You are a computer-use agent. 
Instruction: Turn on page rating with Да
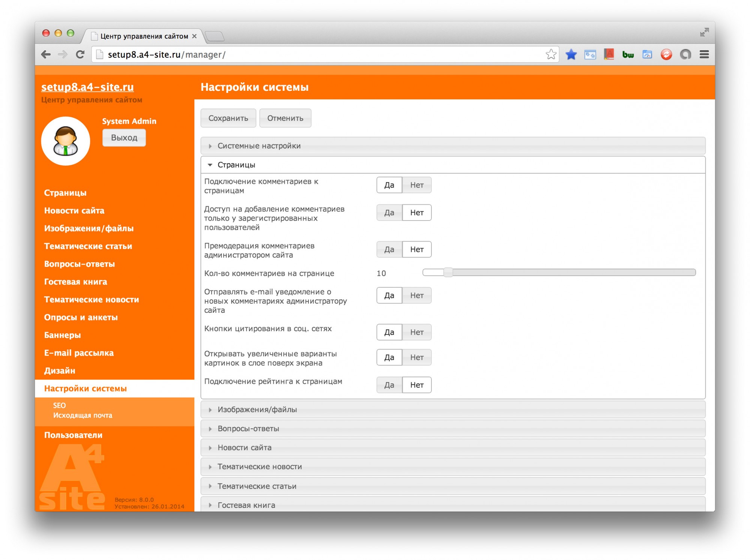coord(389,385)
